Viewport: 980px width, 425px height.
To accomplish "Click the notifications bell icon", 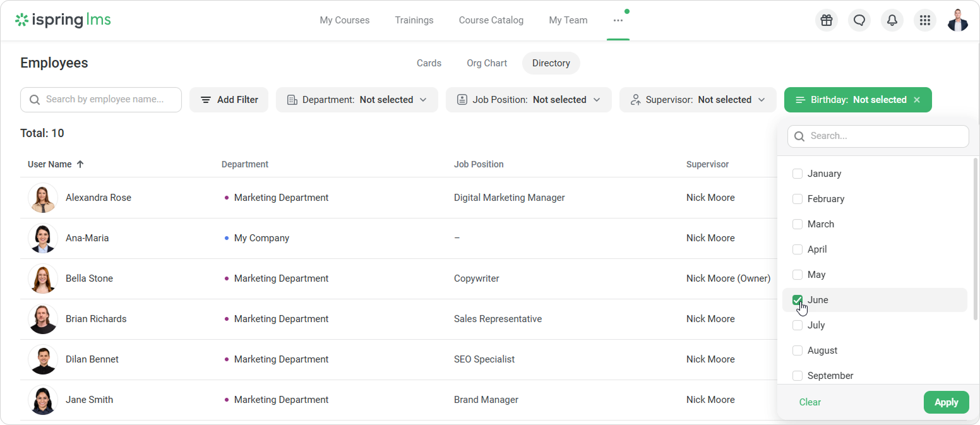I will click(892, 20).
